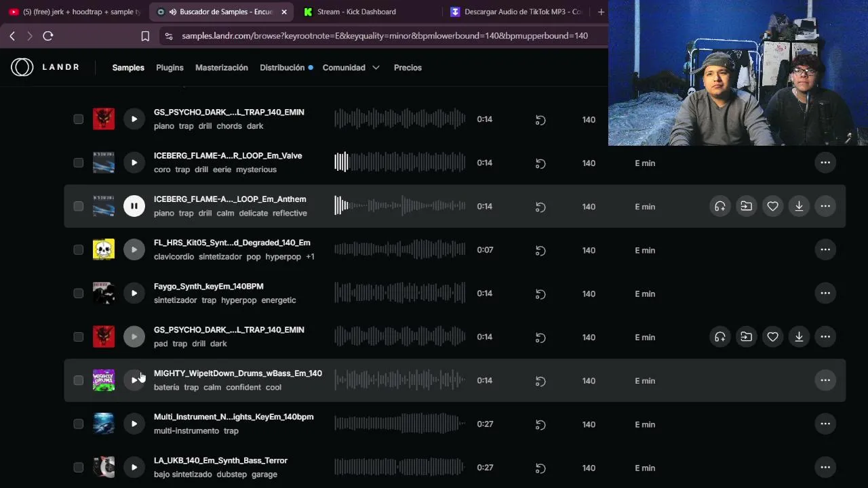
Task: Close the Buscador de Samples tab
Action: pyautogui.click(x=284, y=12)
